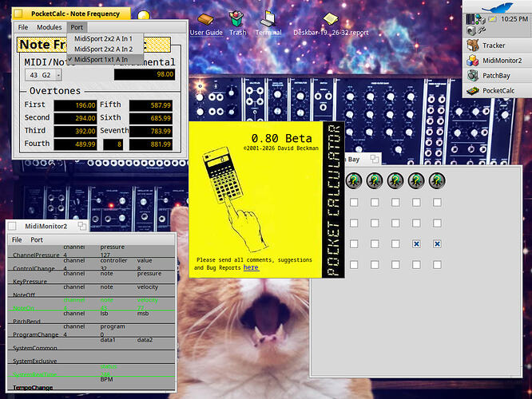The image size is (532, 399).
Task: Click the Fifth overtone 587.99 field
Action: point(151,105)
